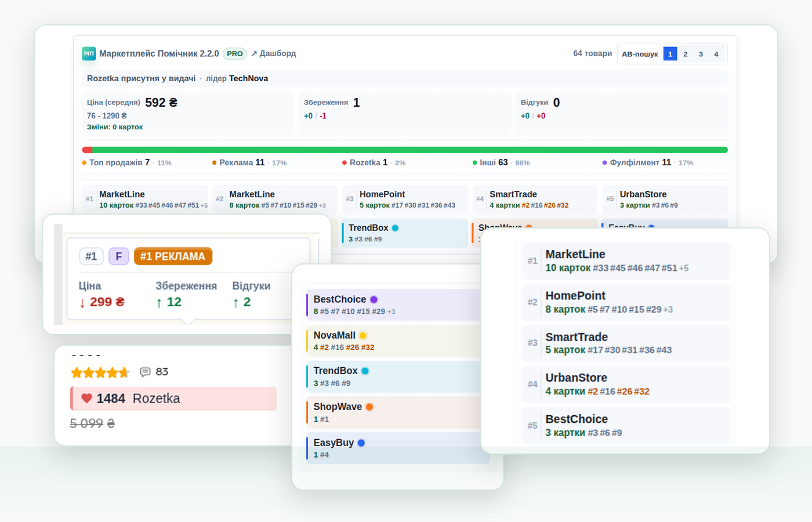Open the HomePoint 5 карток seller card
Image resolution: width=812 pixels, height=522 pixels.
(x=405, y=199)
